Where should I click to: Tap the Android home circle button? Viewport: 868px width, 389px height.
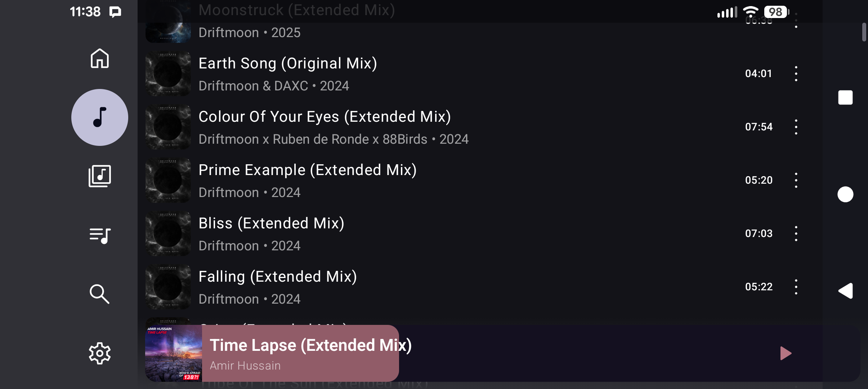click(x=845, y=194)
